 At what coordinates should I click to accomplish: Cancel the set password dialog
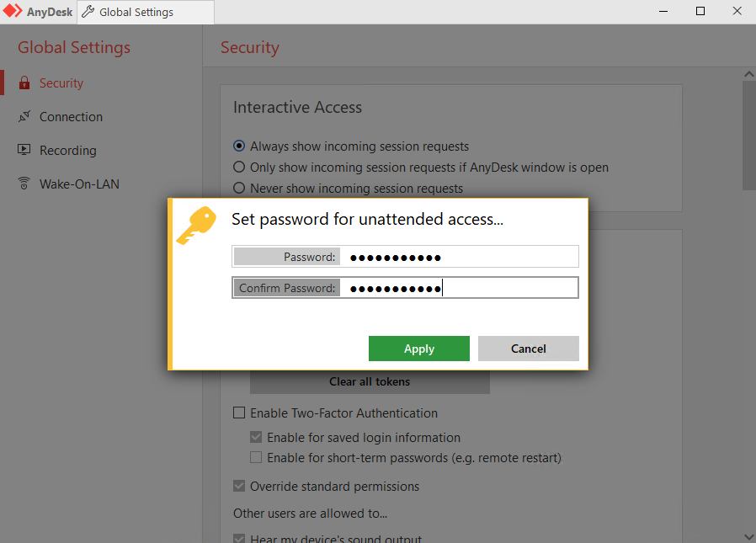click(x=529, y=349)
